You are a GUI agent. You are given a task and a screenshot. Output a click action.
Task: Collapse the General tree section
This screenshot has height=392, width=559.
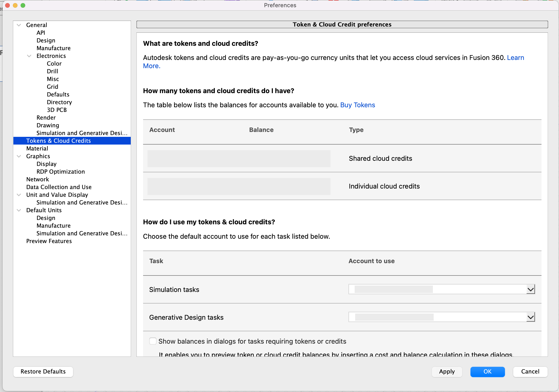pyautogui.click(x=19, y=25)
